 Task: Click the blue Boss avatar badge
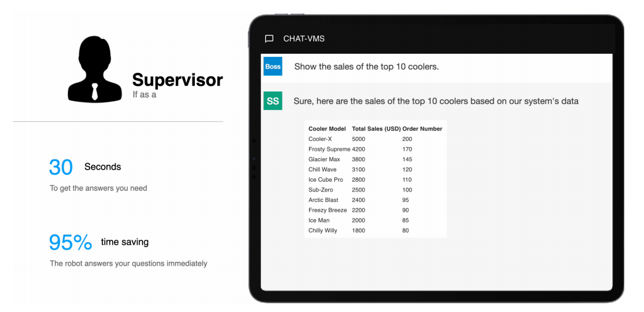coord(273,66)
